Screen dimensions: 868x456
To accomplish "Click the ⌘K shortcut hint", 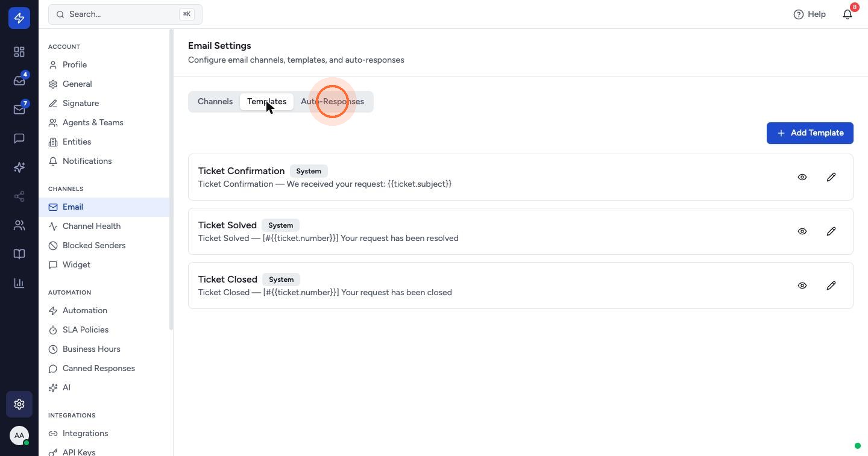I will (187, 14).
